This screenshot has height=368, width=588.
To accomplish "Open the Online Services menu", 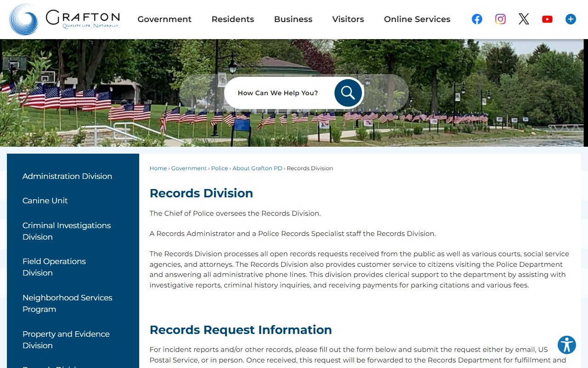I will [x=417, y=19].
